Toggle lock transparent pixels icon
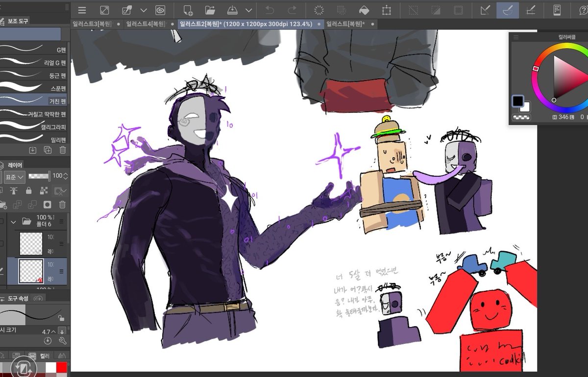The height and width of the screenshot is (377, 588). [44, 190]
